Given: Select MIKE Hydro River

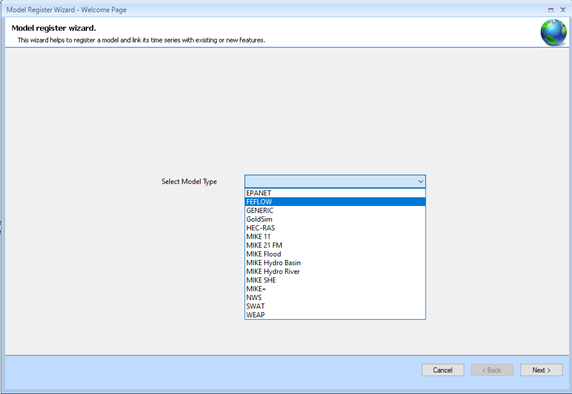Looking at the screenshot, I should [335, 271].
